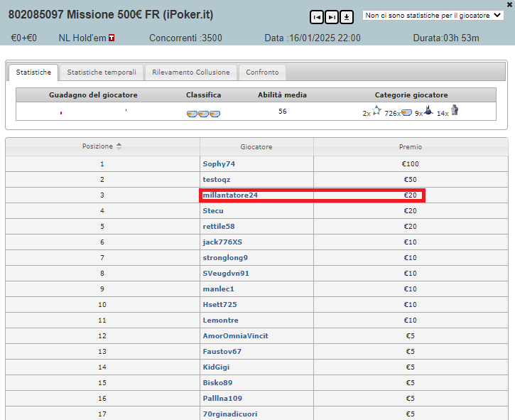
Task: Switch to the Confronto tab
Action: point(262,72)
